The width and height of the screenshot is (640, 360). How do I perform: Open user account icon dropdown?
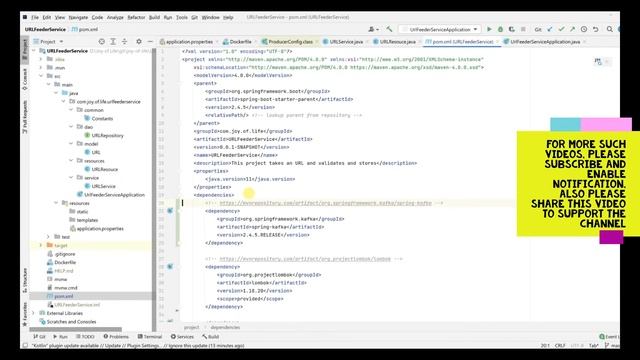[x=373, y=29]
